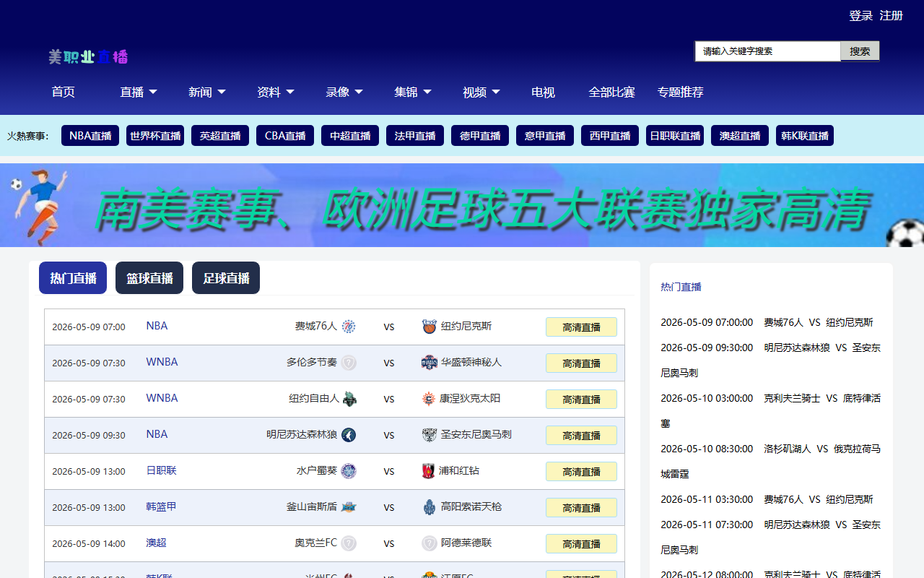Viewport: 924px width, 578px height.
Task: Click the 水户蜀葵 team logo
Action: (349, 471)
